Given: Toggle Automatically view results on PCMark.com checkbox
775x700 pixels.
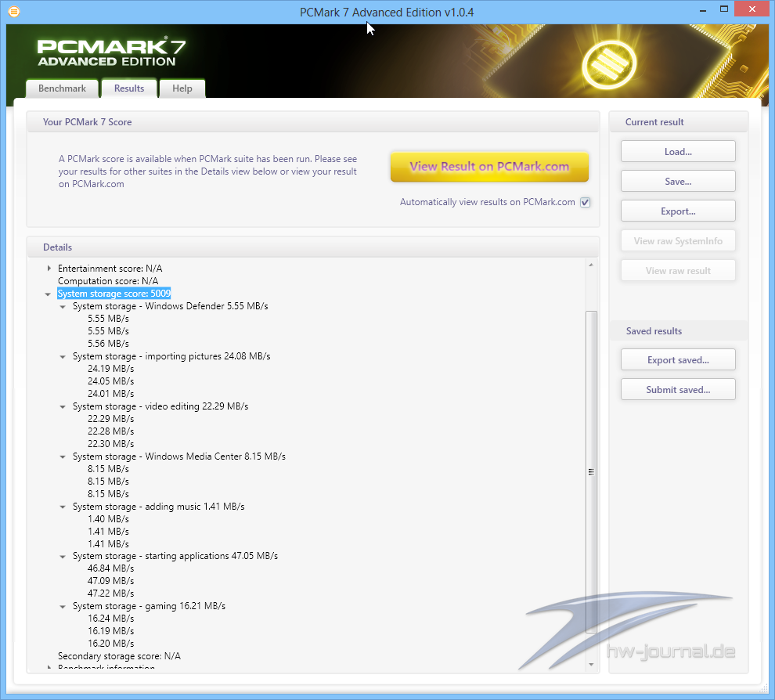Looking at the screenshot, I should [x=586, y=202].
